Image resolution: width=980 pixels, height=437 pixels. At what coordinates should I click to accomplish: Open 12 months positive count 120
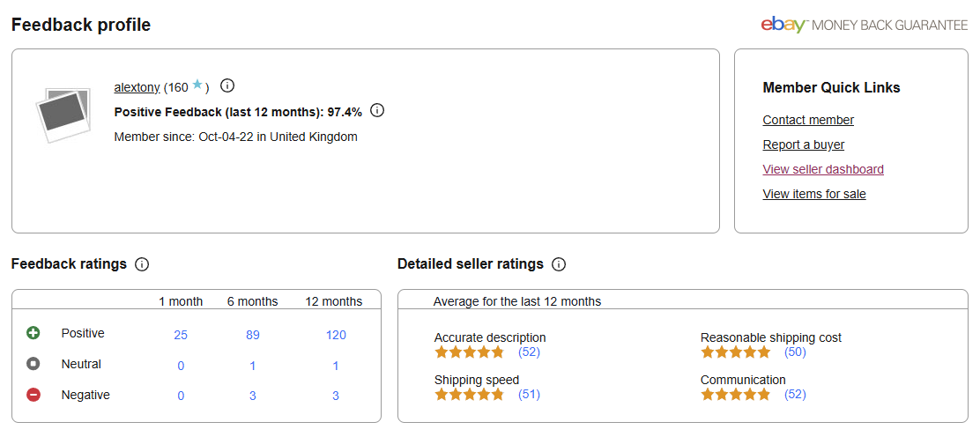pos(336,335)
